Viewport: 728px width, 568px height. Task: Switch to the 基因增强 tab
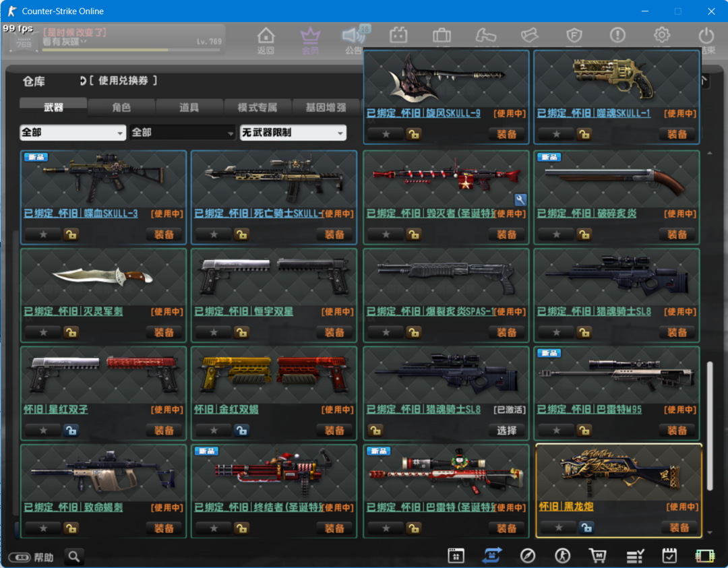[x=326, y=107]
